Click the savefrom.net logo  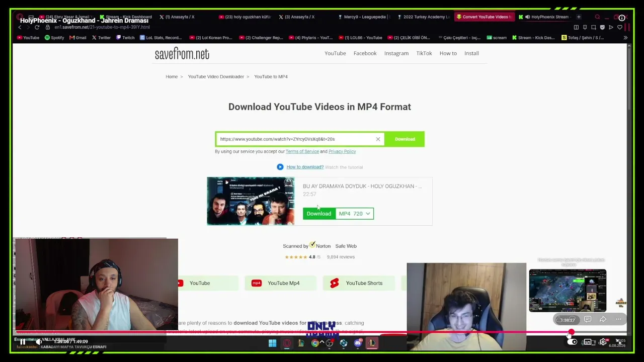[x=182, y=54]
